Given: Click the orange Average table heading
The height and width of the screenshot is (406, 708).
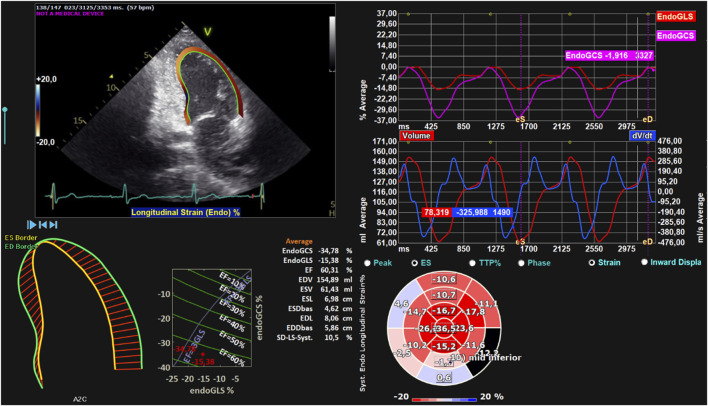Looking at the screenshot, I should pos(299,241).
